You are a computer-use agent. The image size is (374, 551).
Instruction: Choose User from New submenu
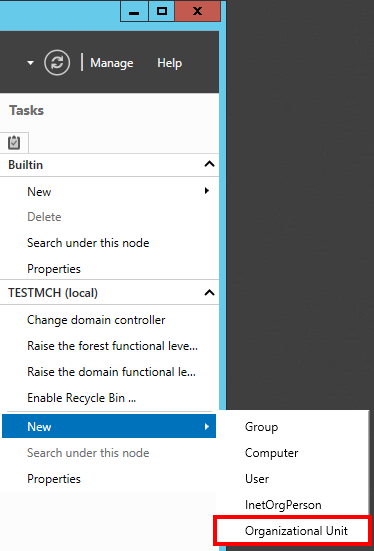tap(257, 479)
